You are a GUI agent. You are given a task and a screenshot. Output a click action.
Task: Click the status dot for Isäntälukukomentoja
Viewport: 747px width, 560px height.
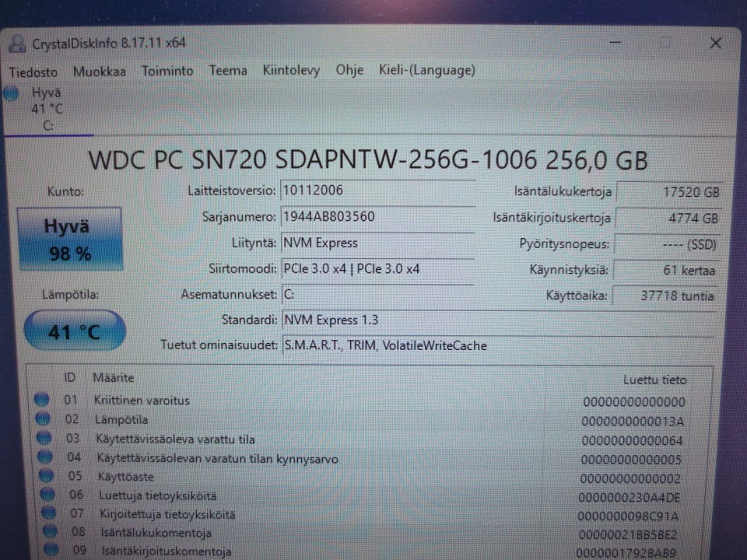coord(50,531)
